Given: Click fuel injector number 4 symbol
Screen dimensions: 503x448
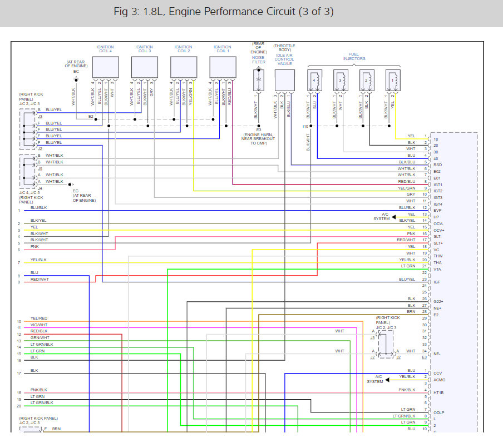Looking at the screenshot, I should click(315, 81).
